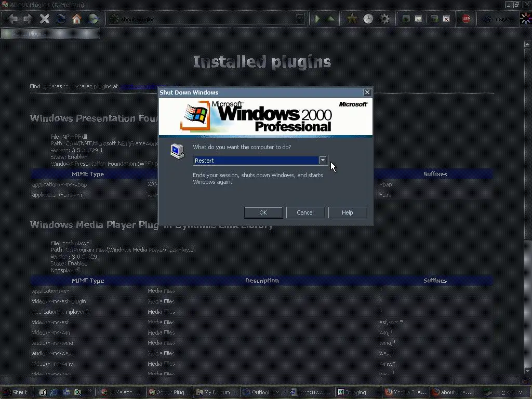Switch to Mozilla Firefox taskbar button
This screenshot has height=399, width=532.
pyautogui.click(x=405, y=393)
